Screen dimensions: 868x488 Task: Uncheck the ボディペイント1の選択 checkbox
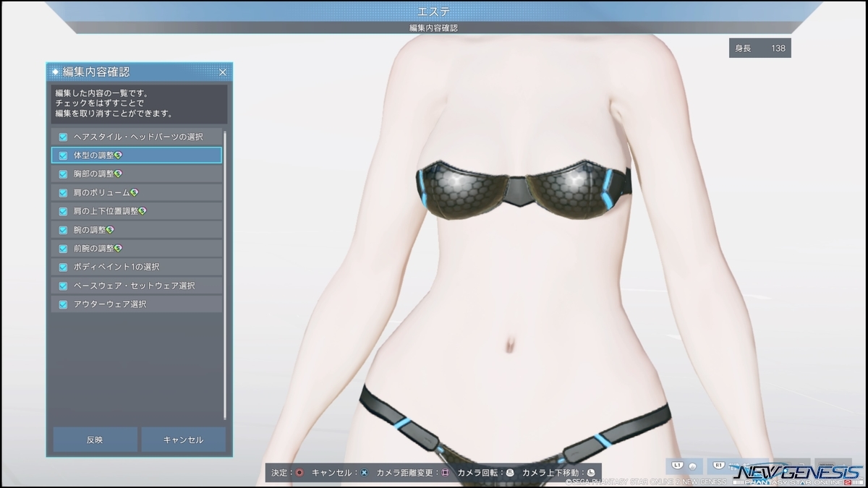point(64,267)
